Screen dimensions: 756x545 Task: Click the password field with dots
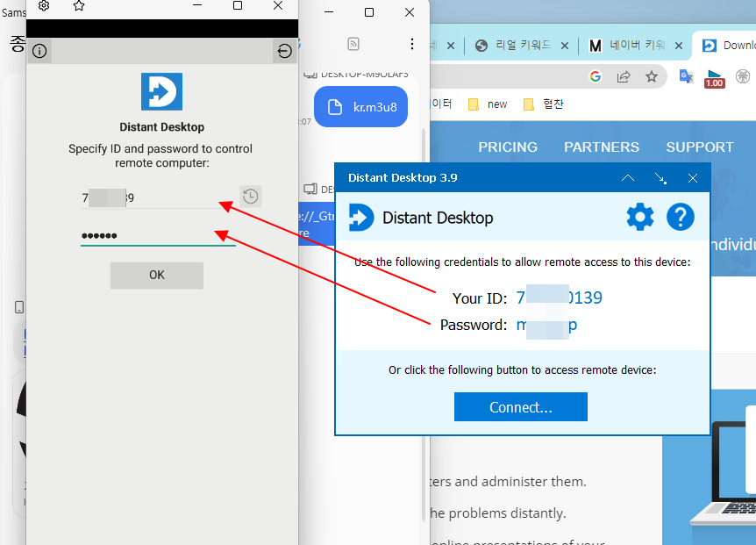[x=158, y=235]
